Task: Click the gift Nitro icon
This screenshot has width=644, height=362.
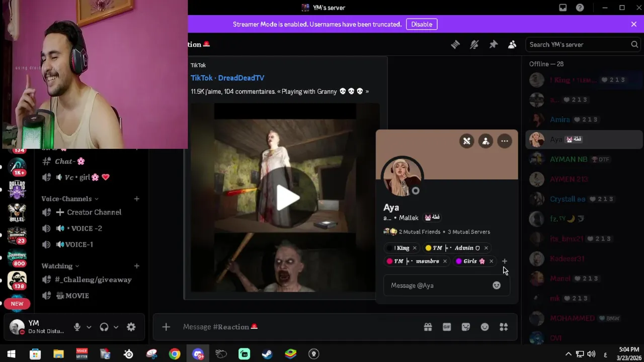Action: pos(428,327)
